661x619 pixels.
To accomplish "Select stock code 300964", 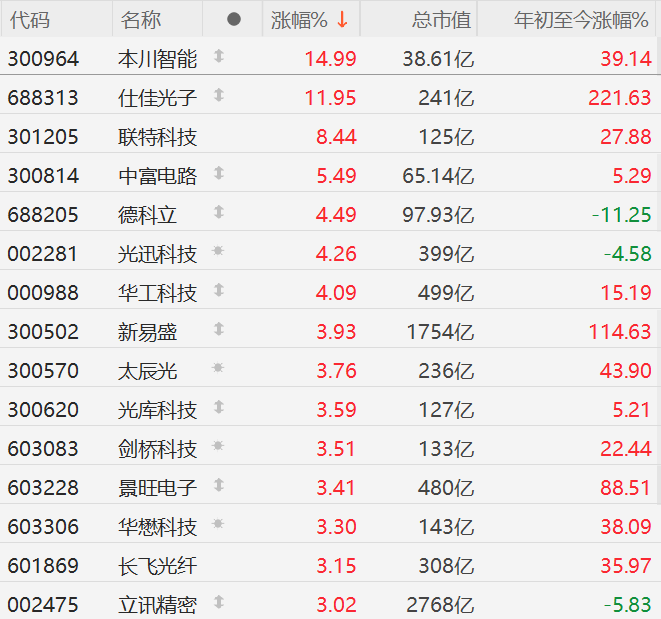I will click(x=43, y=59).
